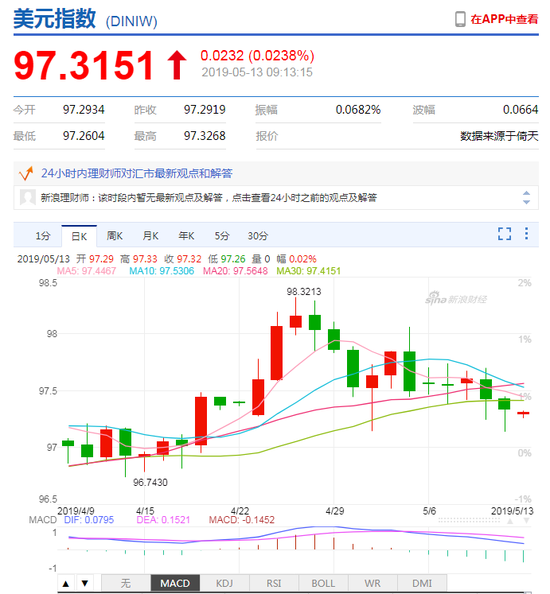Open 24小时内理财师对汇市最新观点和解答 link
The height and width of the screenshot is (594, 550).
[x=137, y=174]
